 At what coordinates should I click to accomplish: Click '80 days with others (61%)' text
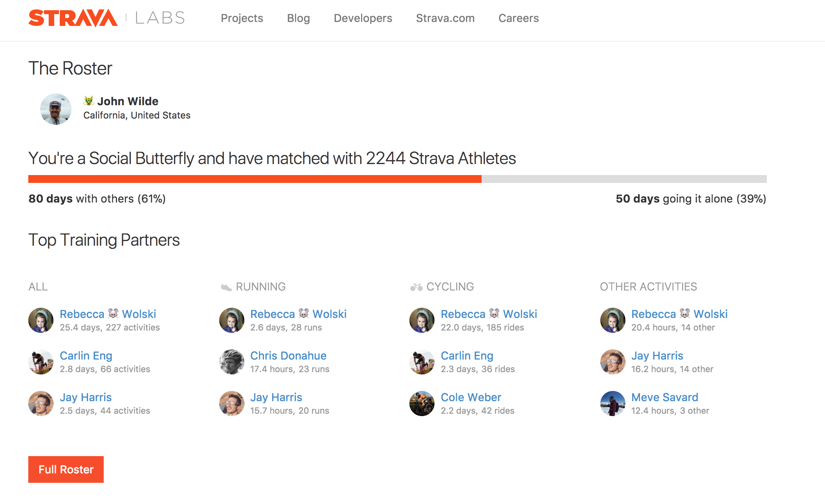pos(97,199)
